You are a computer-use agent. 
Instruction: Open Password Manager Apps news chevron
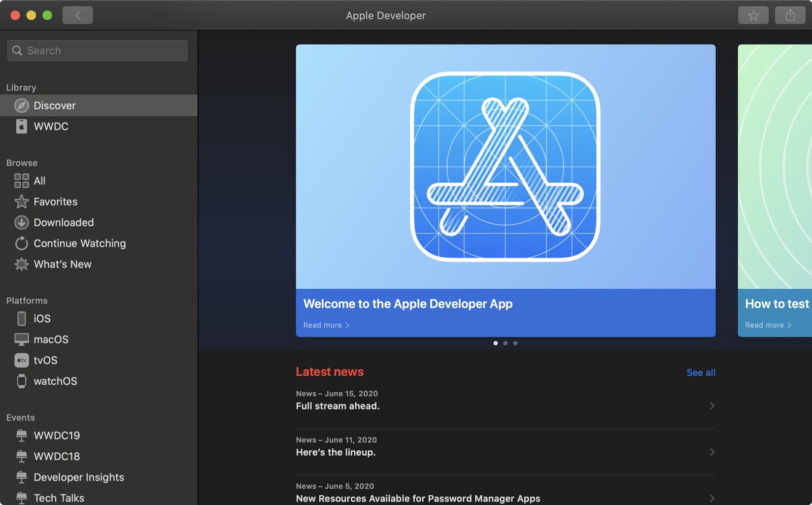[712, 498]
